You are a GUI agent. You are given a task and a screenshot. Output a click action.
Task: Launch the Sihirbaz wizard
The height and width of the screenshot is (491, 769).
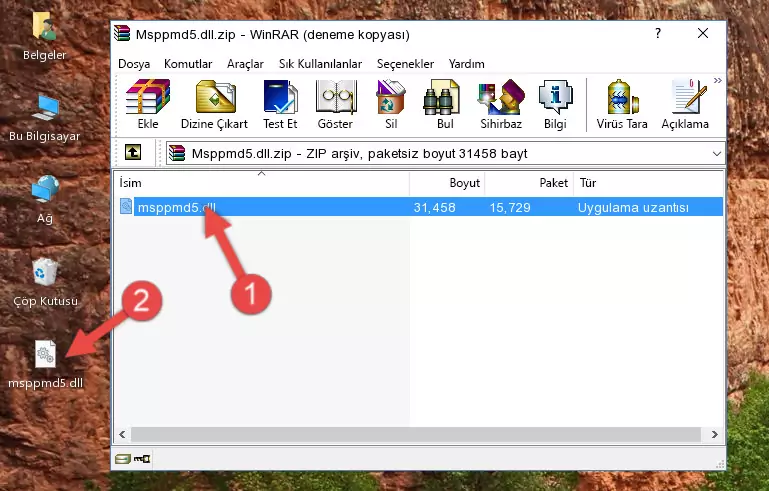501,104
